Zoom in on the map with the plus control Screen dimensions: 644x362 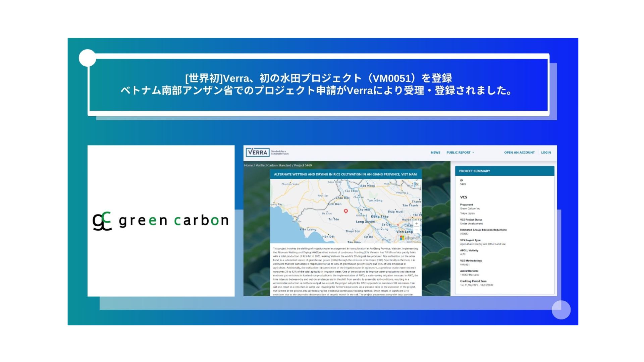click(416, 224)
